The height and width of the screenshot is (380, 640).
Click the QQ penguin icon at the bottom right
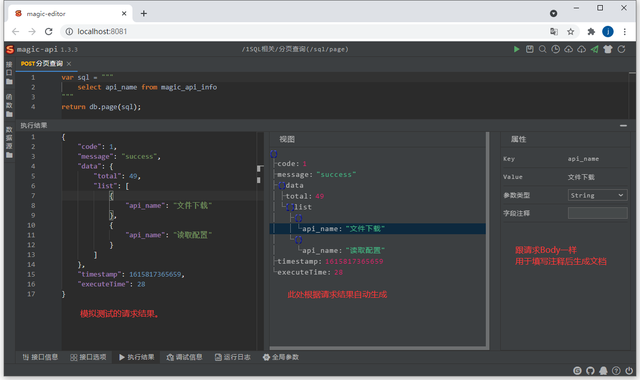(x=603, y=371)
